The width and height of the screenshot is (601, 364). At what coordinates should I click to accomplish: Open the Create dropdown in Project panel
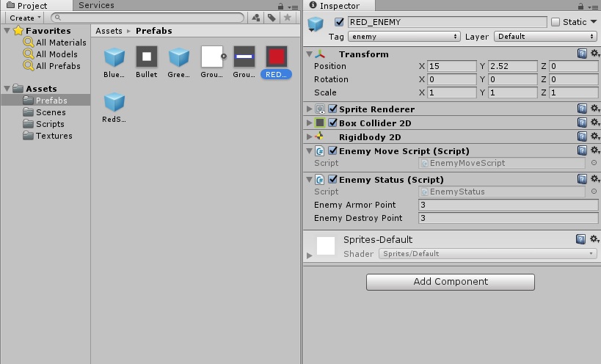point(24,18)
